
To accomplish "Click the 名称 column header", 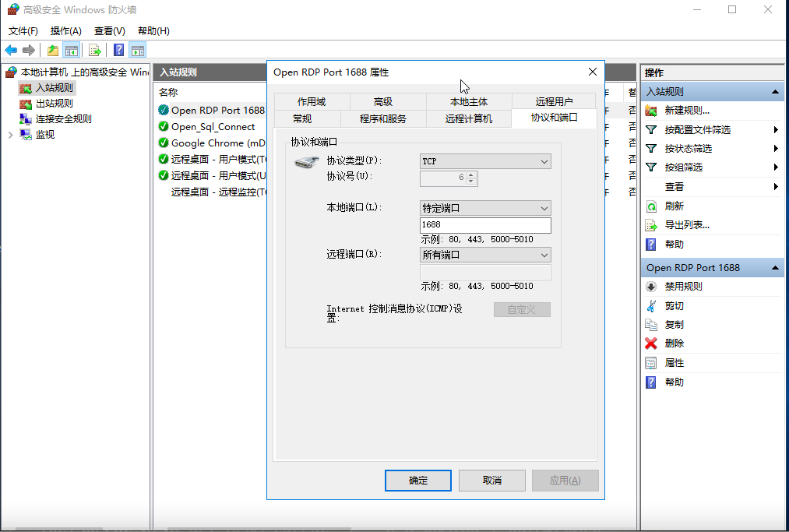I will point(168,92).
